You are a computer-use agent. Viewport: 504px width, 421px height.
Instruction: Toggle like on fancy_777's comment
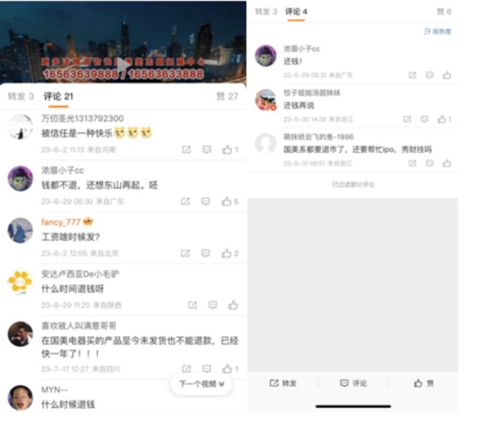(x=230, y=253)
